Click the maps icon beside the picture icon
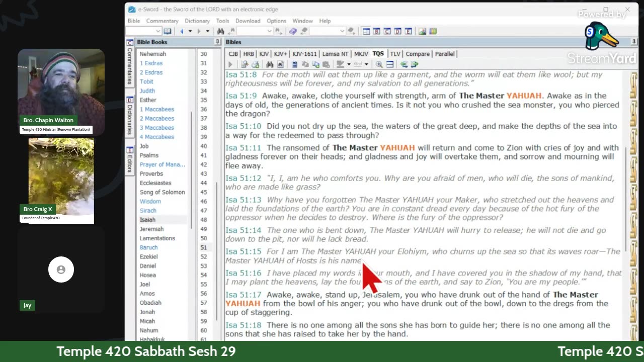Image resolution: width=644 pixels, height=362 pixels. click(433, 31)
